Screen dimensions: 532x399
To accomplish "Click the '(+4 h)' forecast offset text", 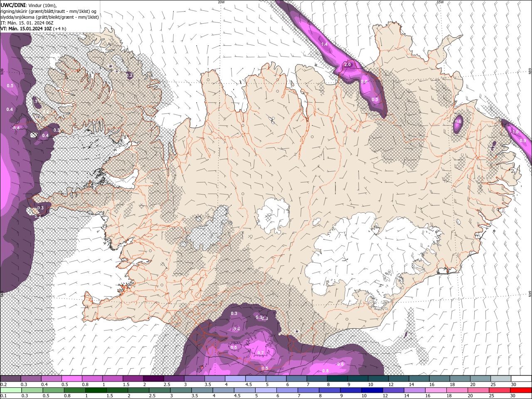I will click(59, 29).
